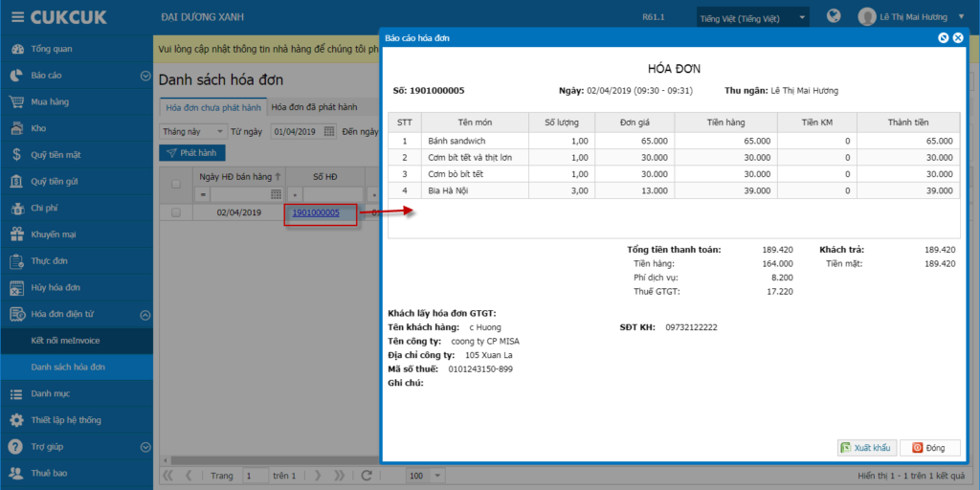The image size is (980, 490).
Task: Open the Tiếng Việt language dropdown
Action: (753, 17)
